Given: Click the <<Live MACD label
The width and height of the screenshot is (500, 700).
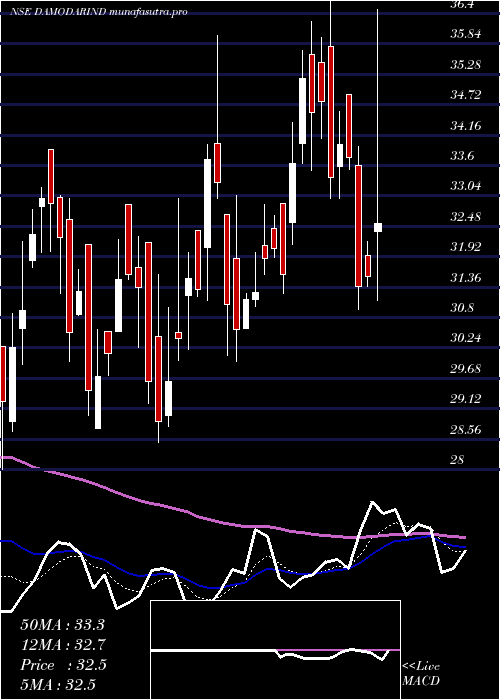Looking at the screenshot, I should 421,674.
